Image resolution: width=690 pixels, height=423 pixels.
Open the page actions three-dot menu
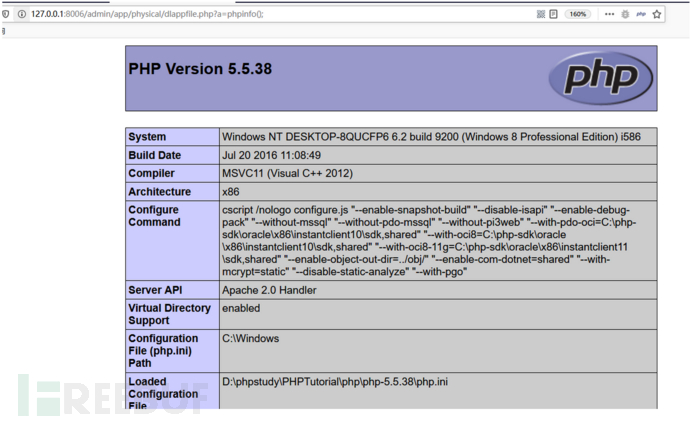pyautogui.click(x=609, y=14)
